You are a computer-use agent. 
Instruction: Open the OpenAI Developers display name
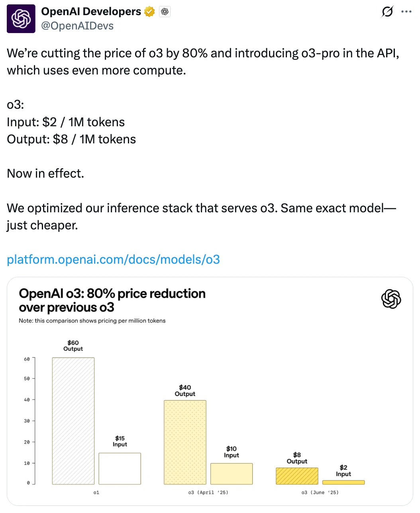point(91,12)
